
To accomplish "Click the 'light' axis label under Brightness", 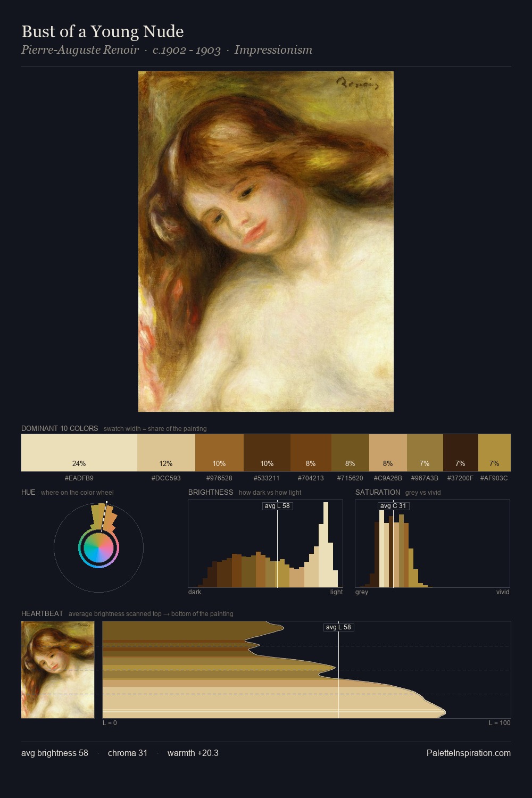I will pyautogui.click(x=336, y=592).
